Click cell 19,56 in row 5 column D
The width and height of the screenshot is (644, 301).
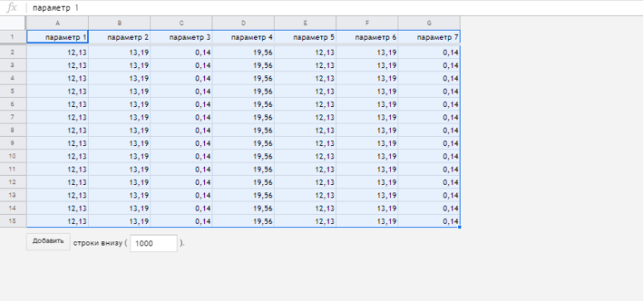(x=243, y=91)
